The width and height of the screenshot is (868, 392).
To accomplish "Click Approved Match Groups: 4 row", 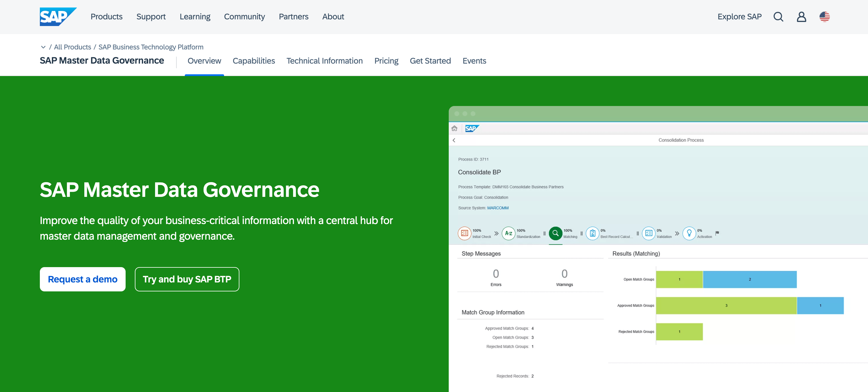I will coord(509,328).
